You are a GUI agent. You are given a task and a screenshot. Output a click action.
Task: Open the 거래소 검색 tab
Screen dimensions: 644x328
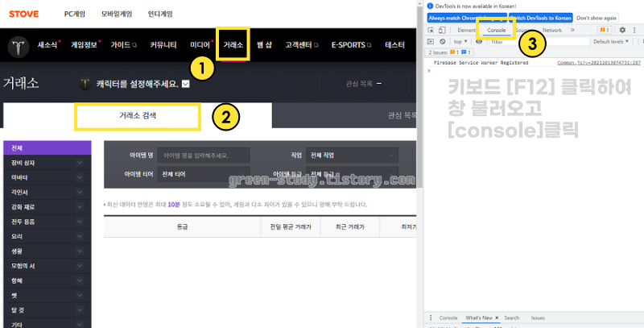(x=138, y=116)
